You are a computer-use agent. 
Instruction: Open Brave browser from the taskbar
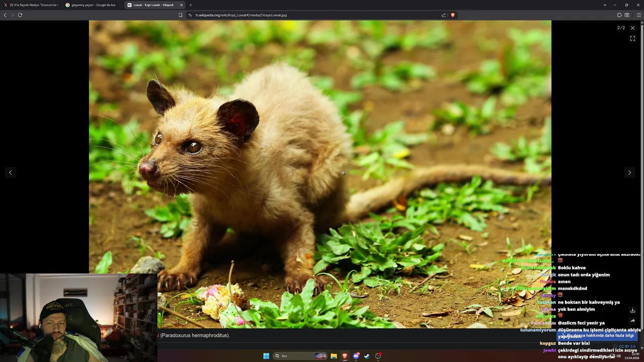345,356
